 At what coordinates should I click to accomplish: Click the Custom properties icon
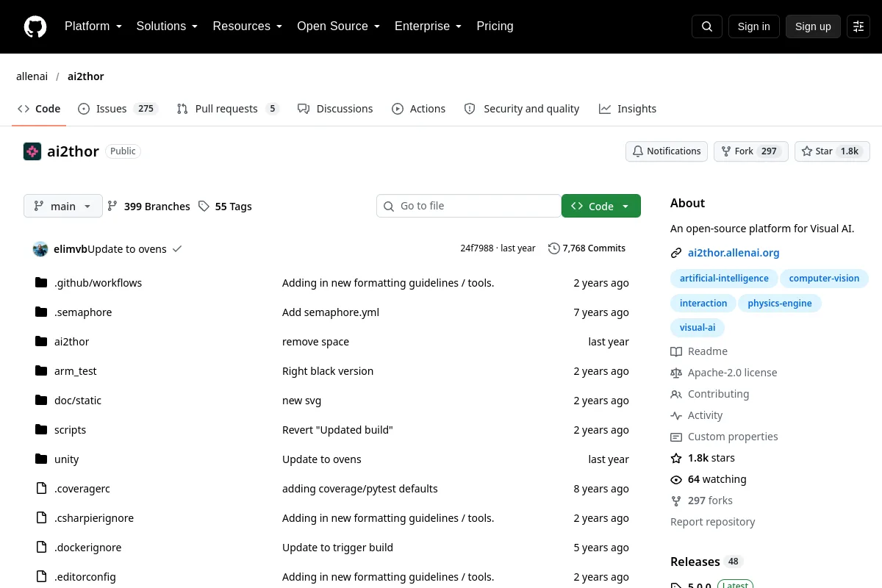pos(676,437)
